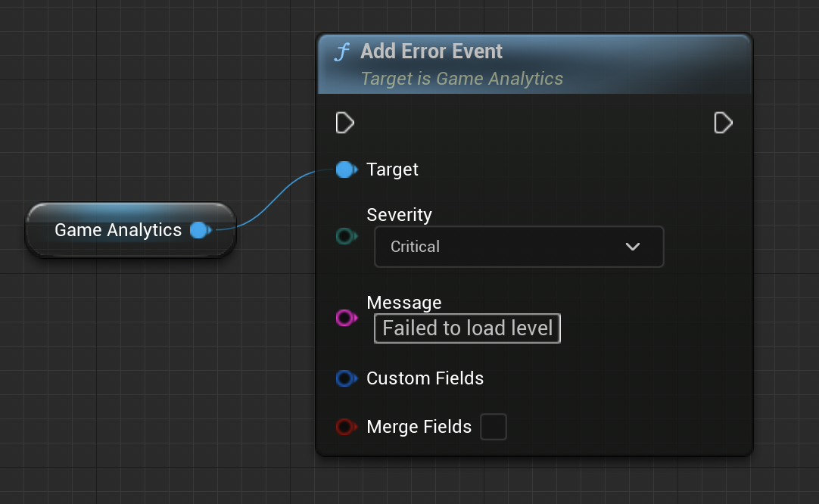Screen dimensions: 819x504
Task: Click the Severity label text
Action: 399,215
